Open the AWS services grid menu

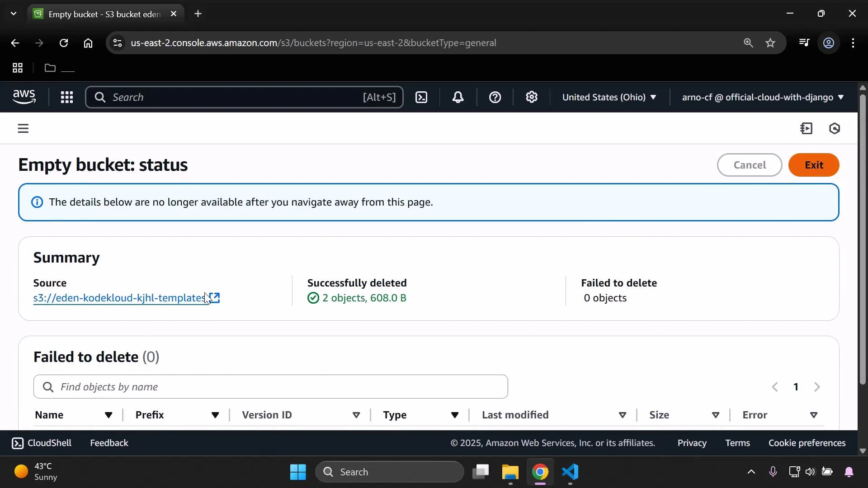pos(66,97)
